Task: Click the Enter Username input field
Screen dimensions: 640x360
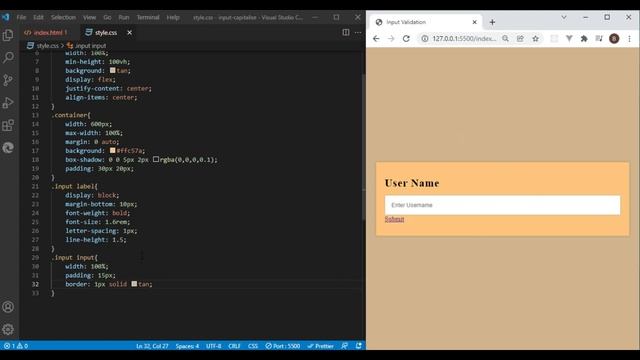Action: [502, 205]
